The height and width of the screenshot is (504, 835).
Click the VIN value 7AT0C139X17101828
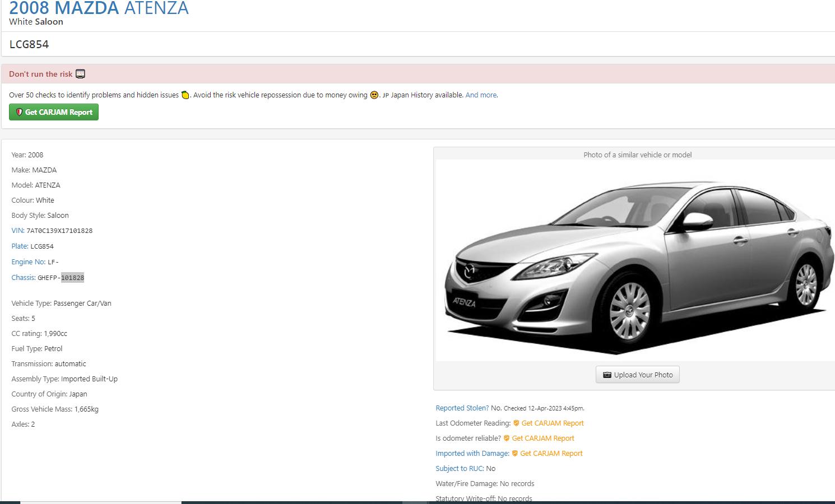pos(59,231)
